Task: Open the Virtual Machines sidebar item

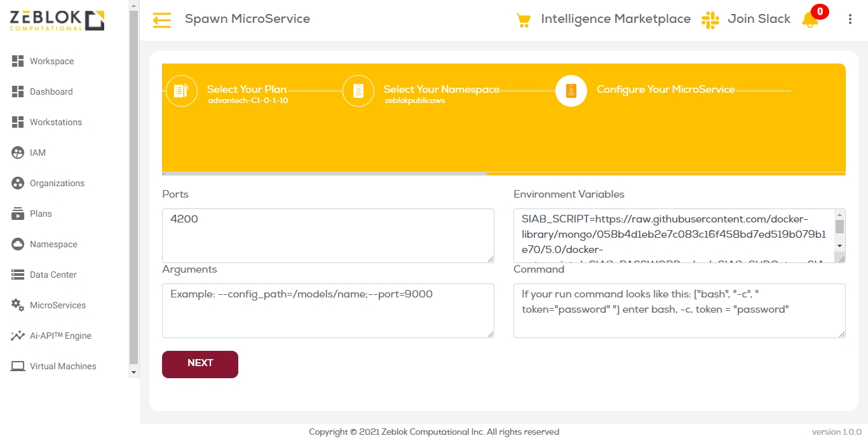Action: [62, 366]
